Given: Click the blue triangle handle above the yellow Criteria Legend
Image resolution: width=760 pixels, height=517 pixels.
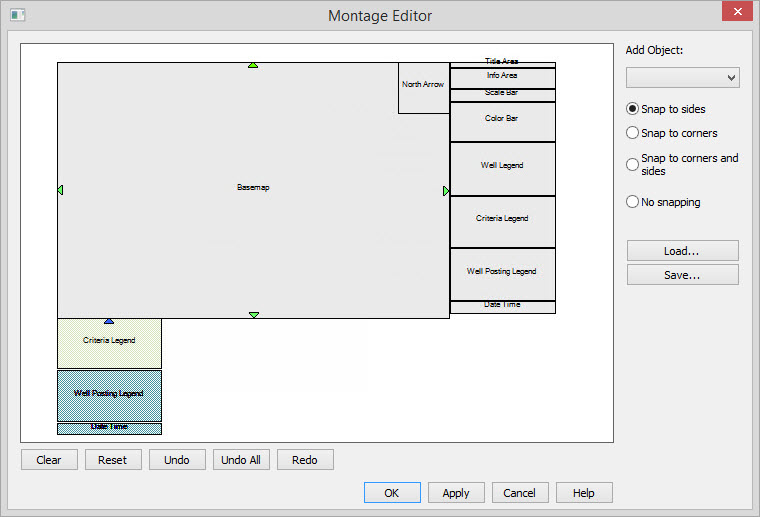Looking at the screenshot, I should 109,321.
